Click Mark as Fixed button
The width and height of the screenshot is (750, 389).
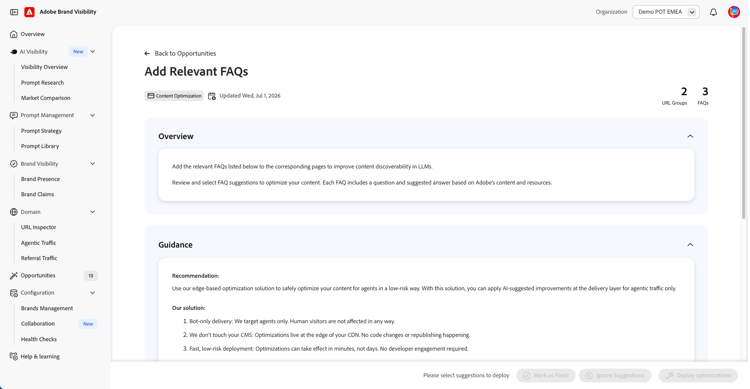click(x=546, y=376)
